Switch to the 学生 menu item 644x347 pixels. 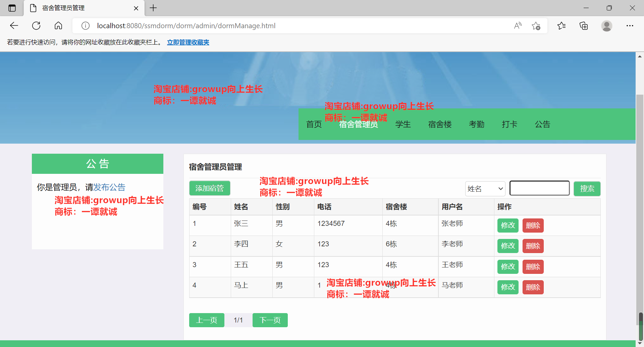(403, 124)
